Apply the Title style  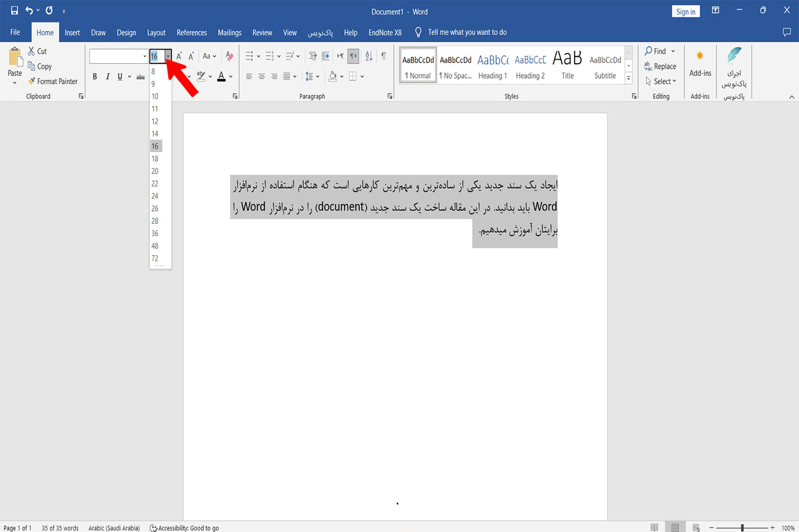(x=568, y=66)
